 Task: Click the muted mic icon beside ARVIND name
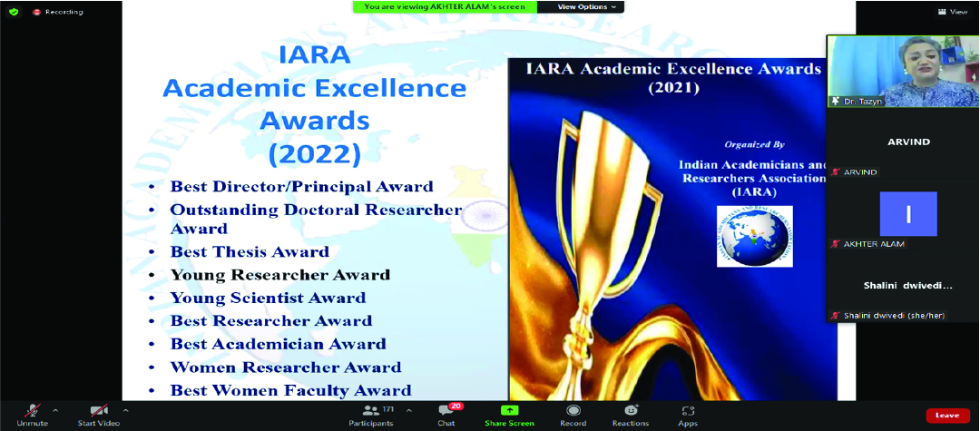tap(835, 171)
